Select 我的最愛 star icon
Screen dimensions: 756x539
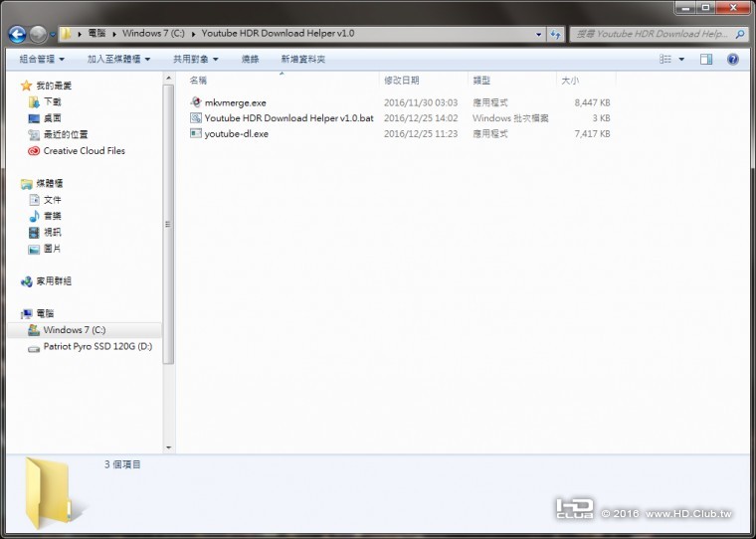[x=27, y=86]
